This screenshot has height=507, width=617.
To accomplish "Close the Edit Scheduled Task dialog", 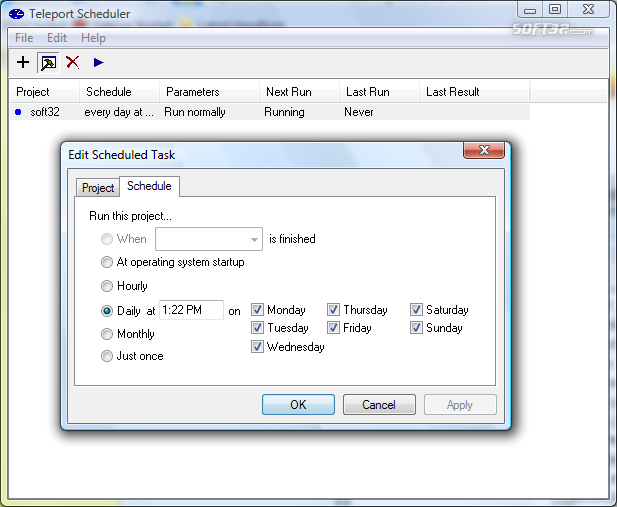I will point(484,150).
